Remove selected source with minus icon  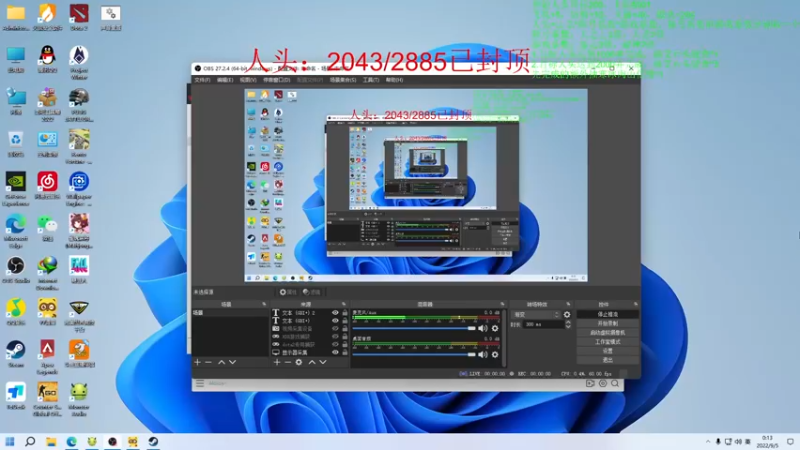click(288, 362)
